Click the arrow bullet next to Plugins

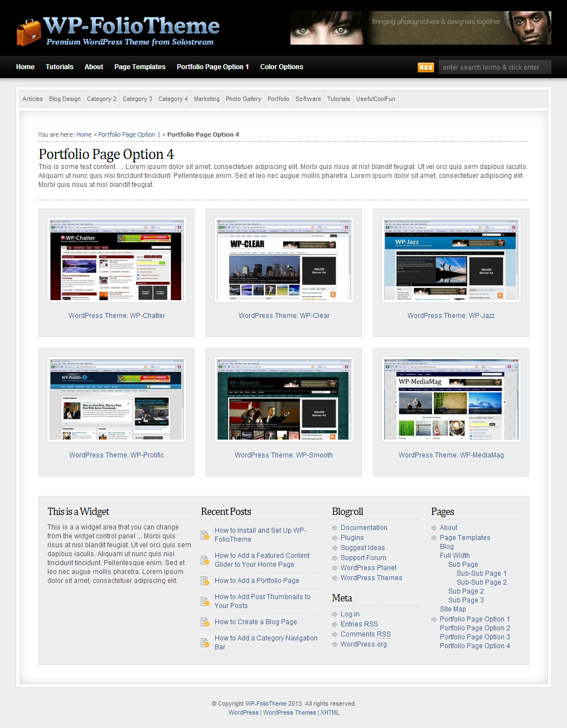tap(335, 538)
